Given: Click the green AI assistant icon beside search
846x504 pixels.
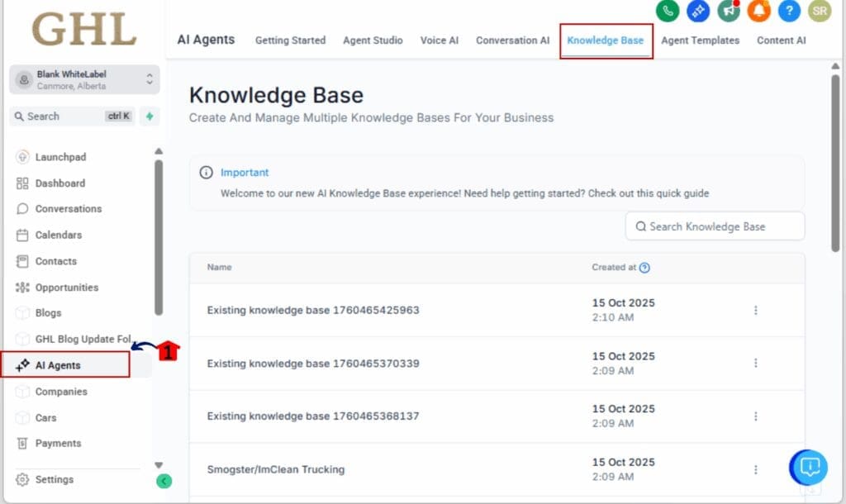Looking at the screenshot, I should 149,116.
